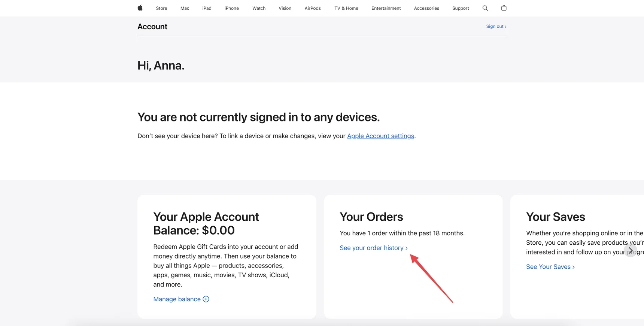The width and height of the screenshot is (644, 326).
Task: Open the Vision menu
Action: [285, 8]
